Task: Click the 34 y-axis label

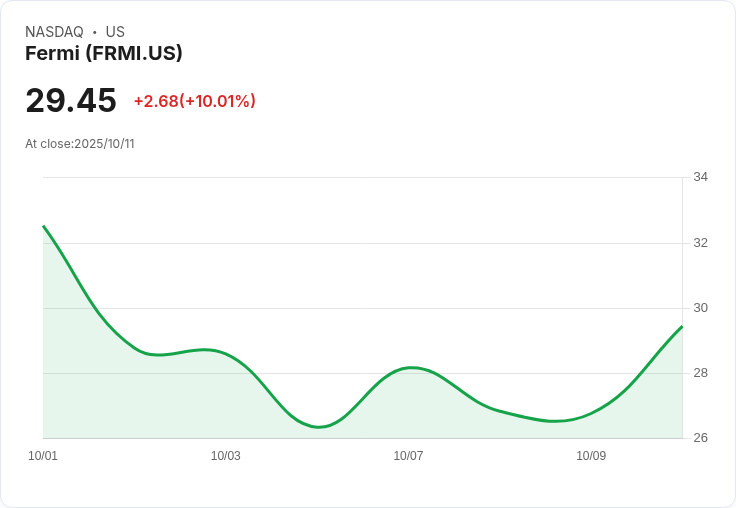Action: (700, 177)
